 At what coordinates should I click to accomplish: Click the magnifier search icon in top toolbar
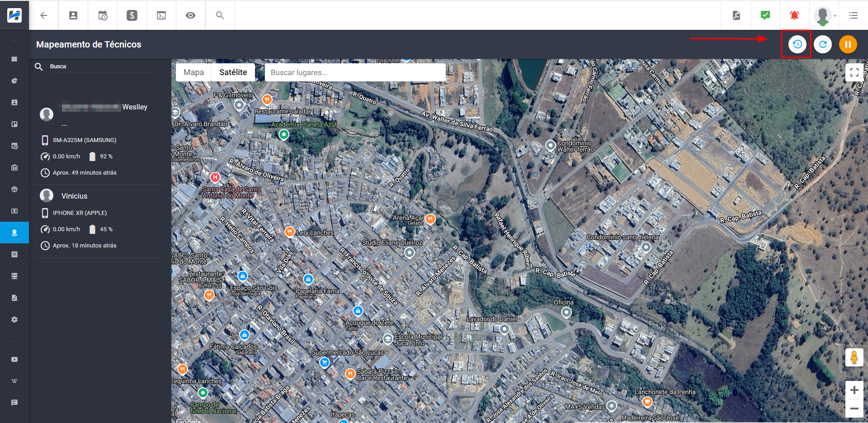(x=220, y=15)
